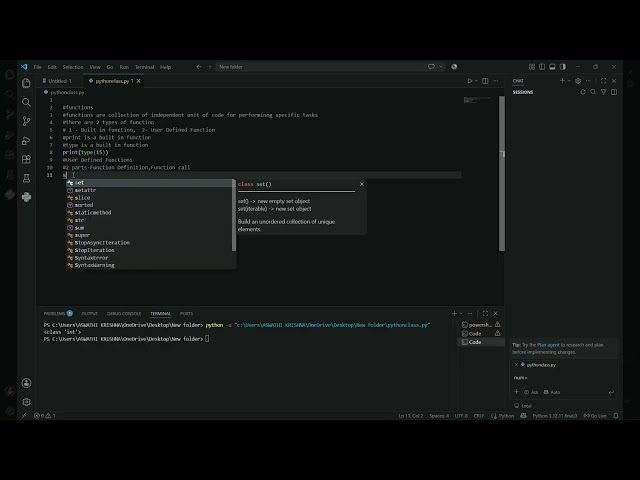Screen dimensions: 640x480
Task: Open the Help menu
Action: point(165,67)
